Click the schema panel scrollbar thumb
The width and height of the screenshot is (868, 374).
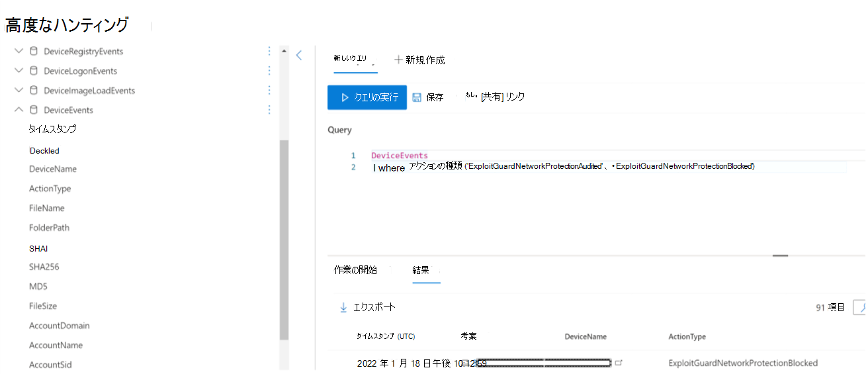pos(284,240)
